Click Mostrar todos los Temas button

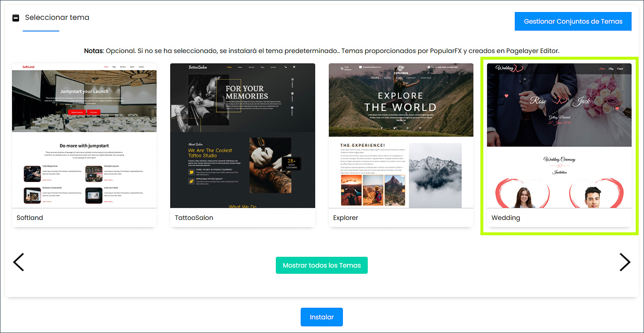pyautogui.click(x=322, y=265)
